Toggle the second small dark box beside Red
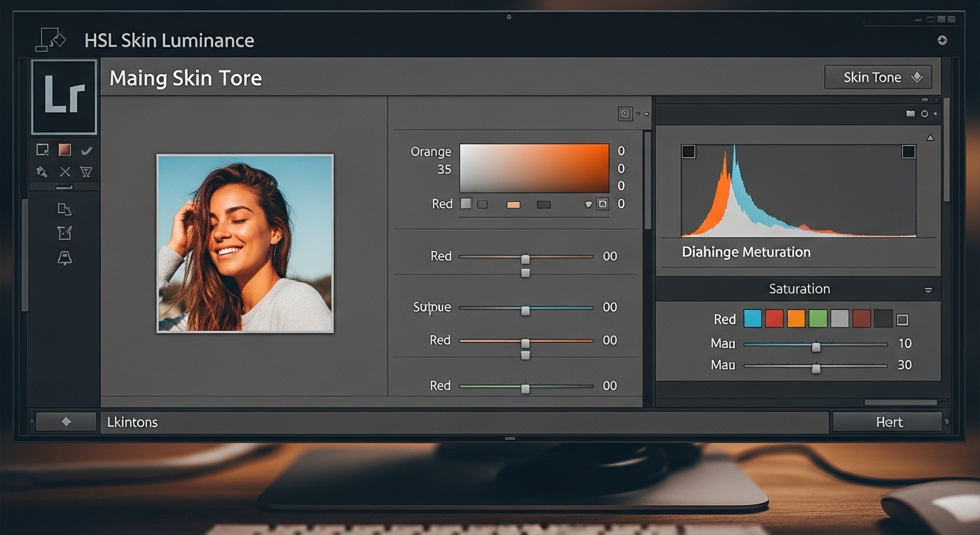The height and width of the screenshot is (535, 980). 482,205
